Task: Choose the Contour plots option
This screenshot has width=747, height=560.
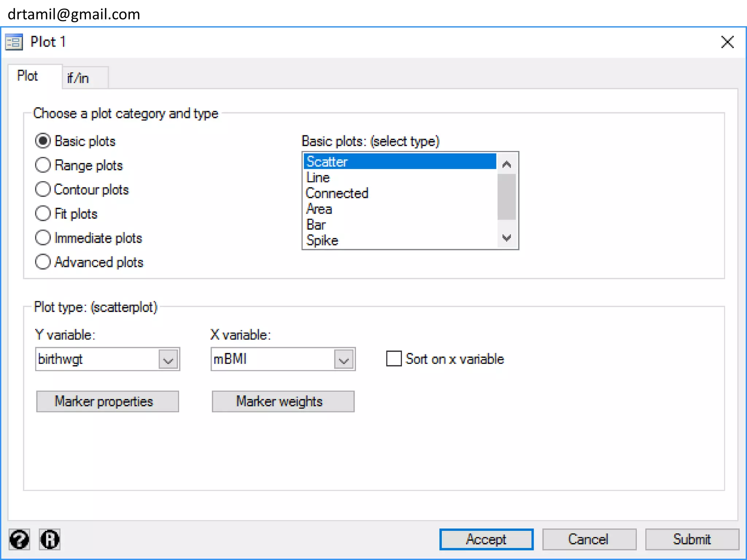Action: [x=43, y=190]
